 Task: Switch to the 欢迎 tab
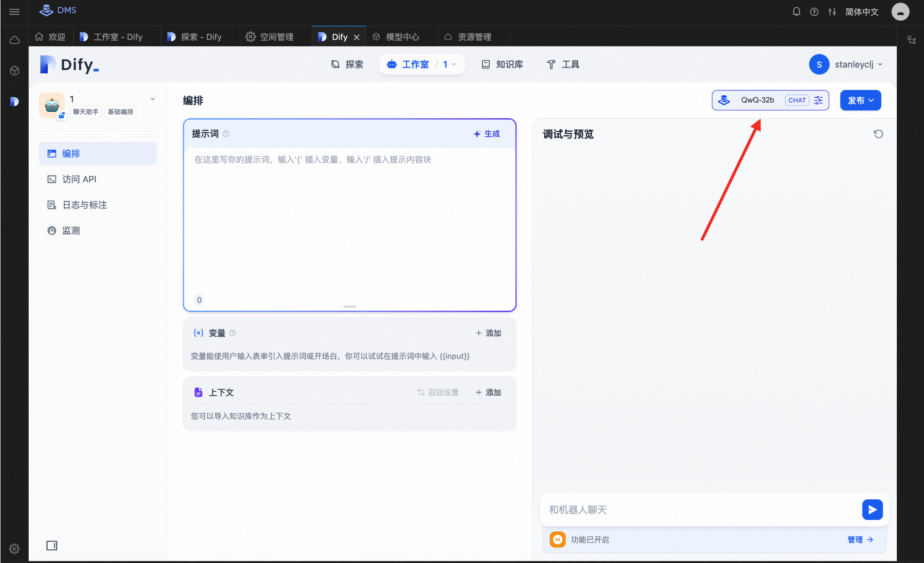(x=50, y=37)
